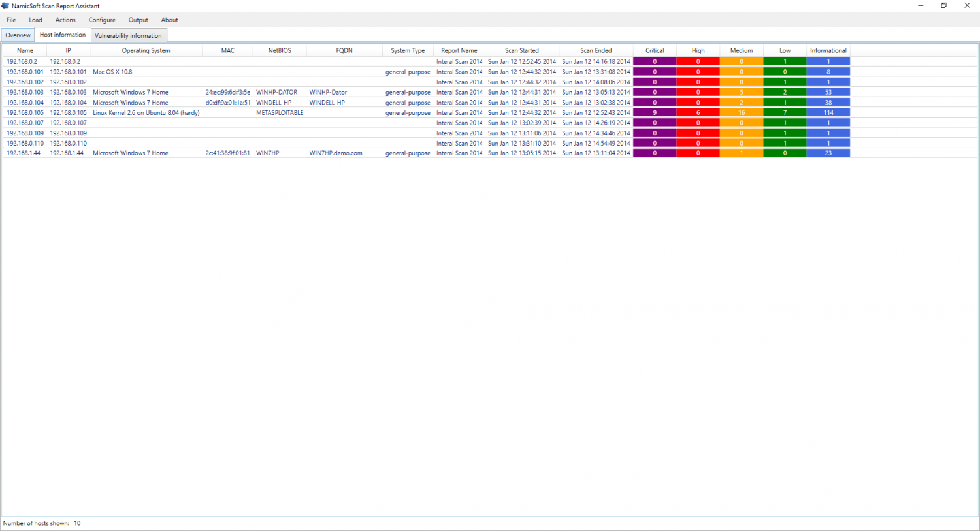Image resolution: width=980 pixels, height=531 pixels.
Task: Open the Actions menu
Action: point(65,20)
